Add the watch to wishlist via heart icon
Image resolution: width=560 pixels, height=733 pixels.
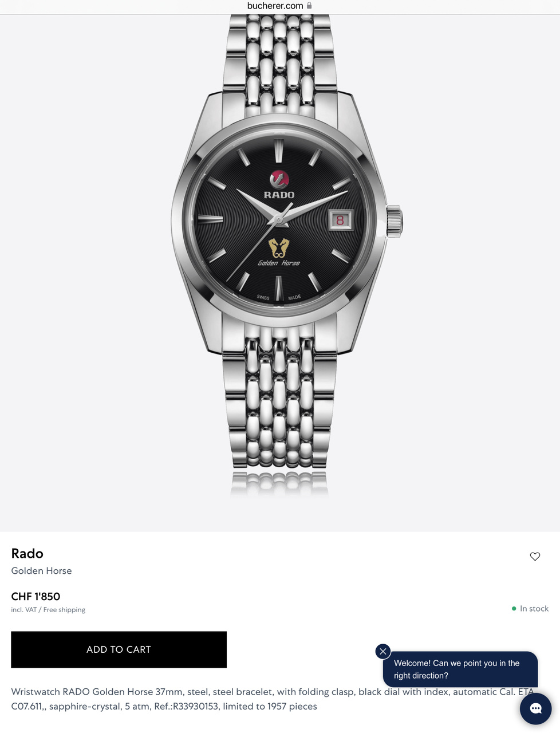(x=535, y=556)
